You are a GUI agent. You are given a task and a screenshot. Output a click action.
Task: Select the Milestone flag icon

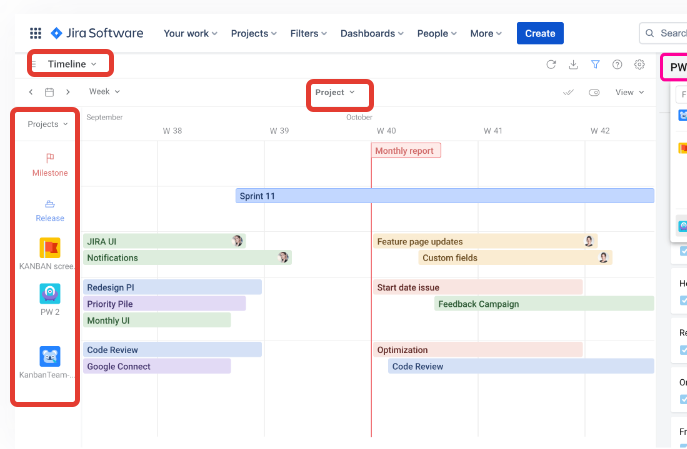[x=50, y=158]
